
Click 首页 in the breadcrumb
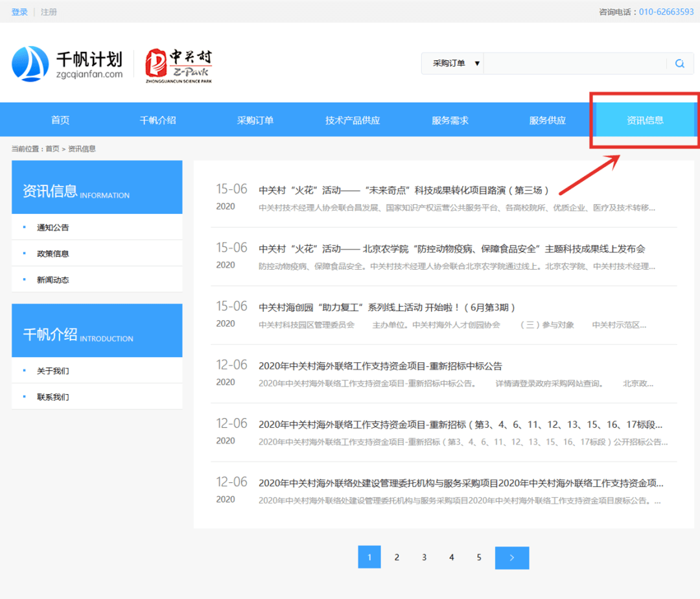pos(52,148)
